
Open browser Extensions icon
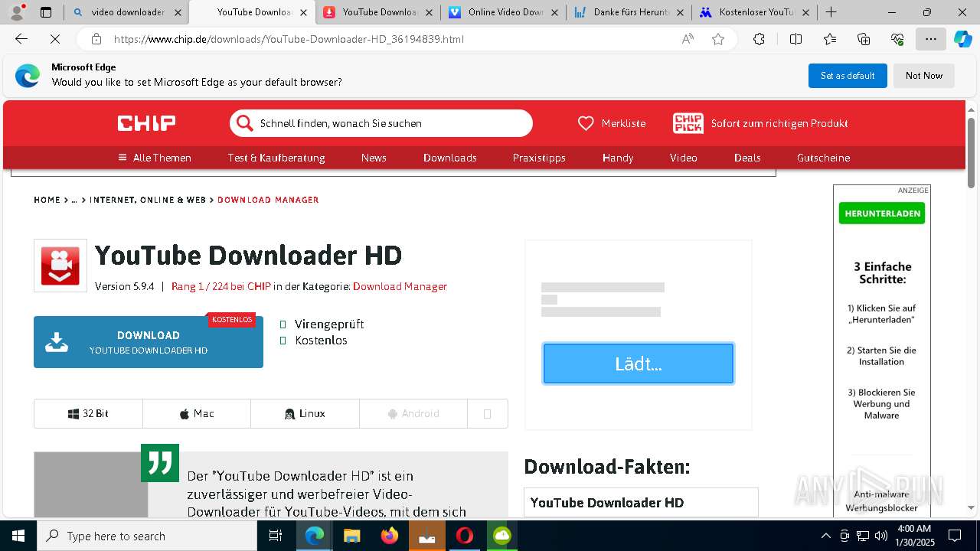759,39
